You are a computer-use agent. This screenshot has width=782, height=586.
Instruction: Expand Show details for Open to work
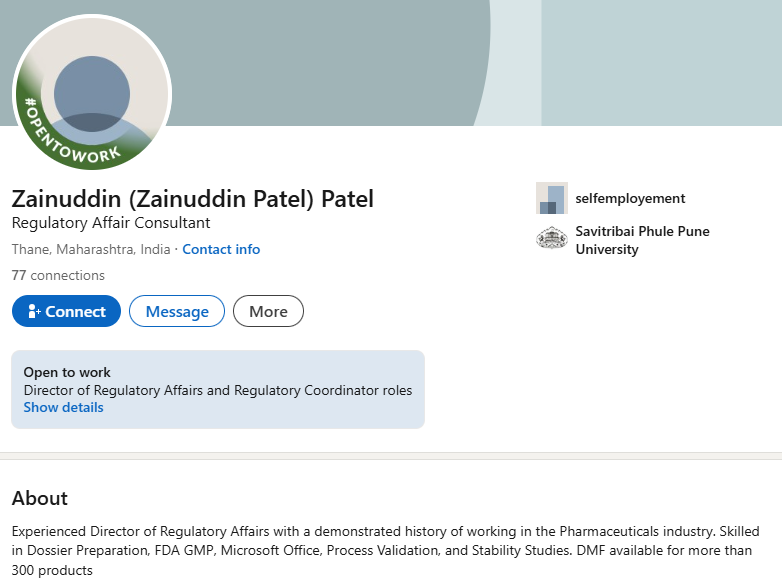pyautogui.click(x=63, y=407)
